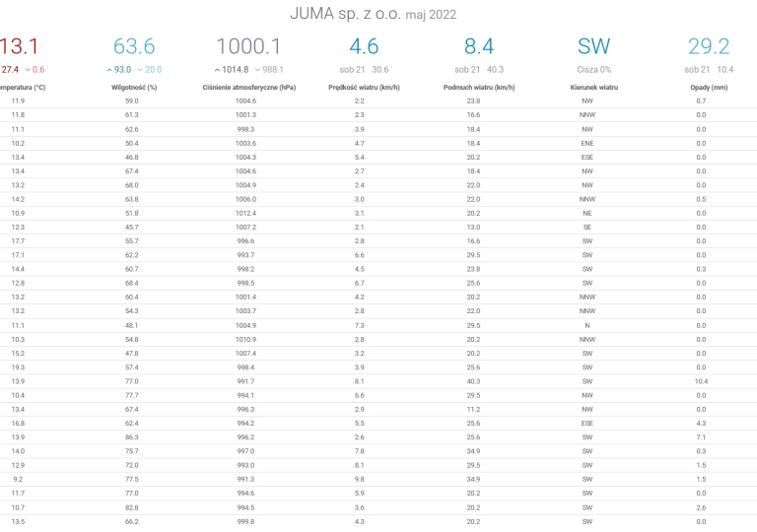Image resolution: width=757 pixels, height=532 pixels.
Task: Click the Podmuch wiatru (km/h) header
Action: [479, 88]
